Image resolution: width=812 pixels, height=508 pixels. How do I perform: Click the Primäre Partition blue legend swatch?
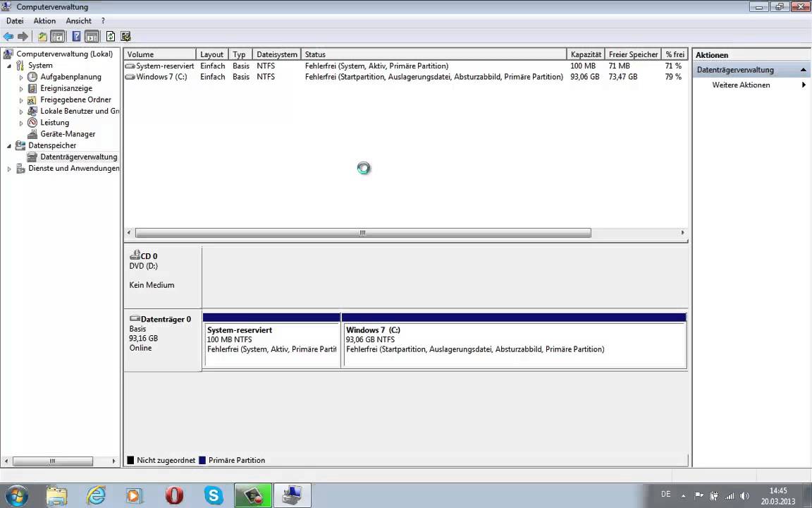click(202, 460)
